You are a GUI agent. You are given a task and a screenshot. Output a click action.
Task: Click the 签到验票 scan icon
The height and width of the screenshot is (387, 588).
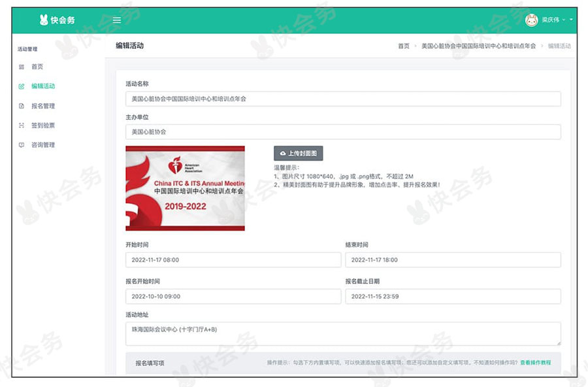22,126
